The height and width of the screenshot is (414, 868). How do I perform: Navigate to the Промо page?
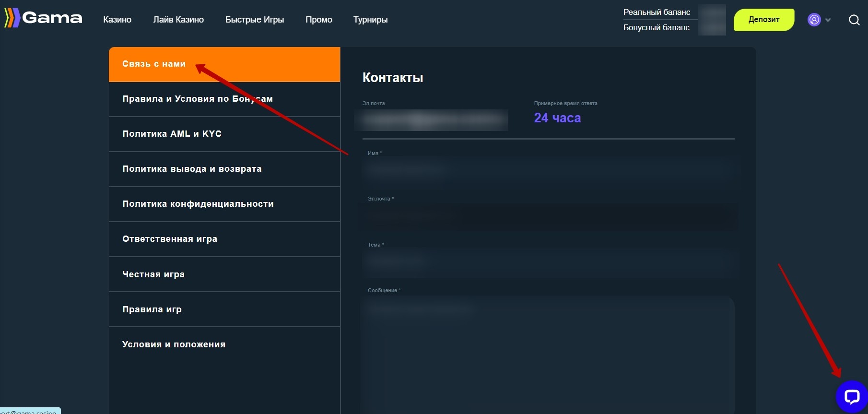point(318,20)
